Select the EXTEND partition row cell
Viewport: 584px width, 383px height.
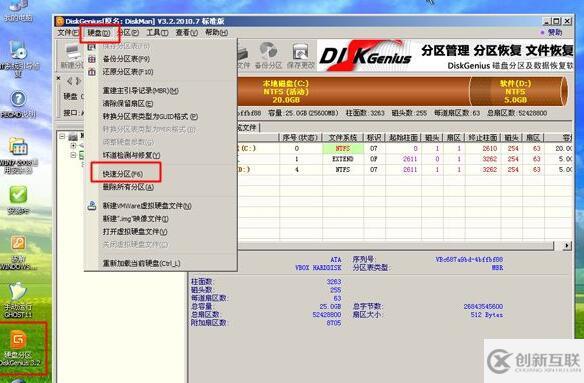pyautogui.click(x=343, y=159)
